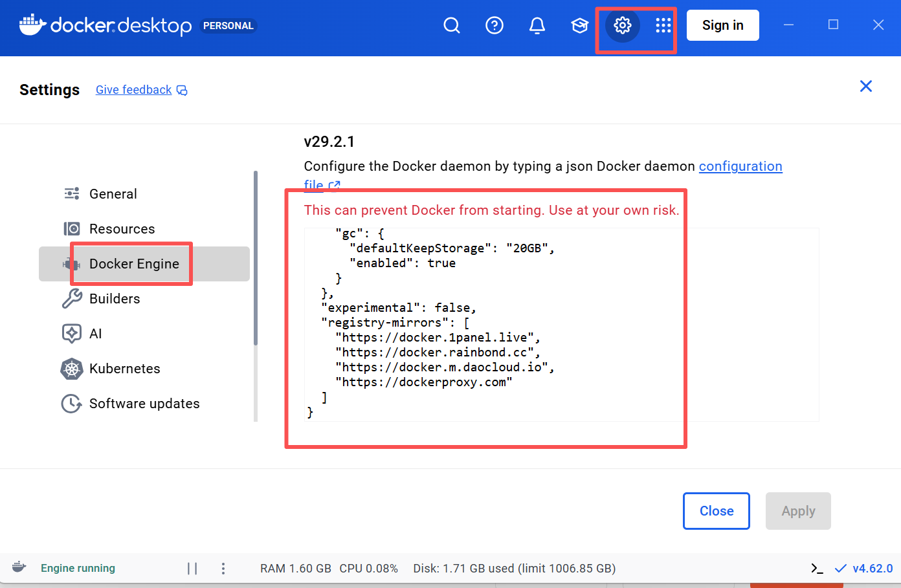This screenshot has width=901, height=588.
Task: Open the three-dot menu in the status bar
Action: click(223, 568)
